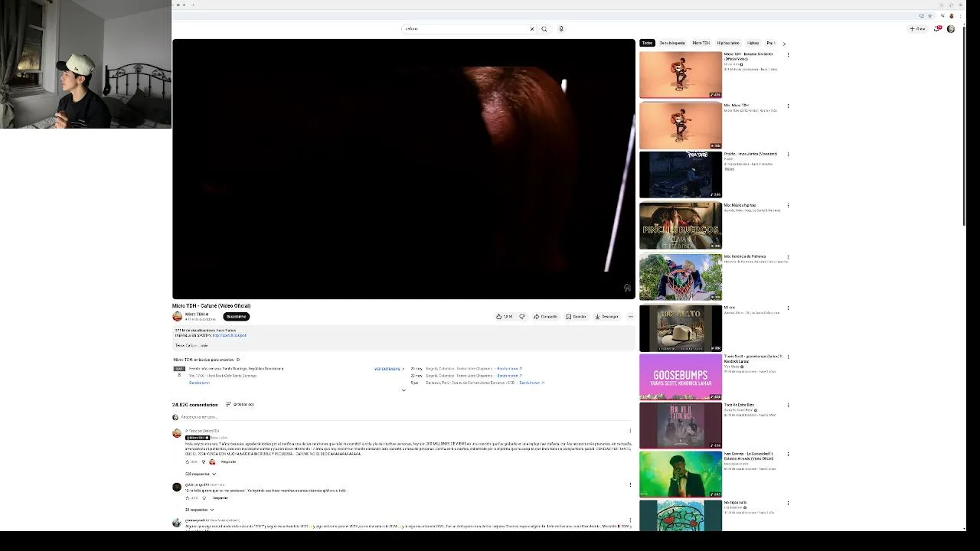
Task: Open options menu for second comment
Action: click(630, 484)
